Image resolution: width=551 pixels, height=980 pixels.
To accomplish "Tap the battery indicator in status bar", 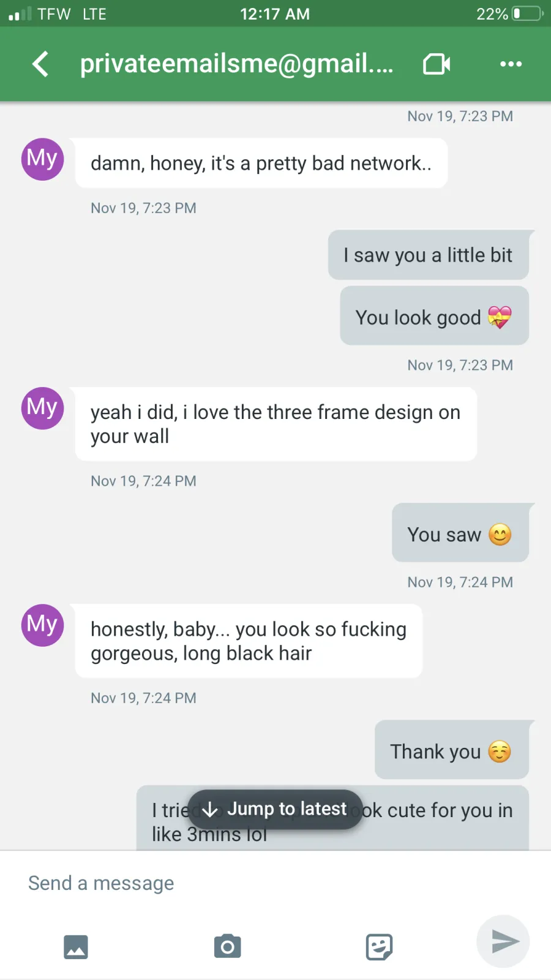I will tap(527, 13).
